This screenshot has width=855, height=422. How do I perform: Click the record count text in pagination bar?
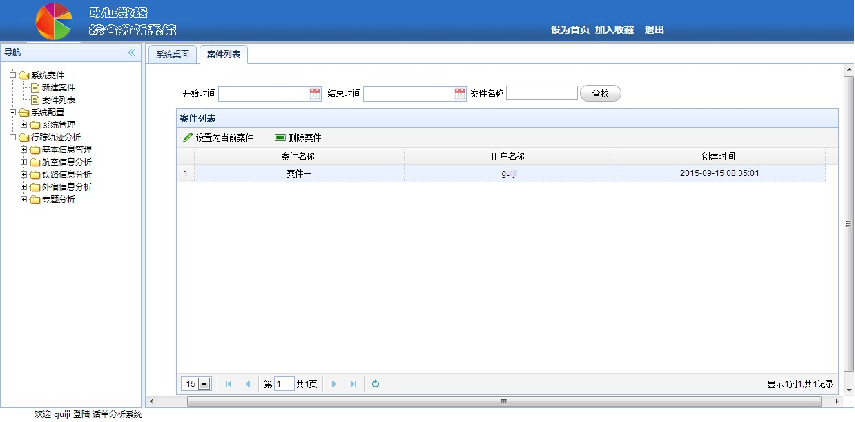tap(800, 384)
